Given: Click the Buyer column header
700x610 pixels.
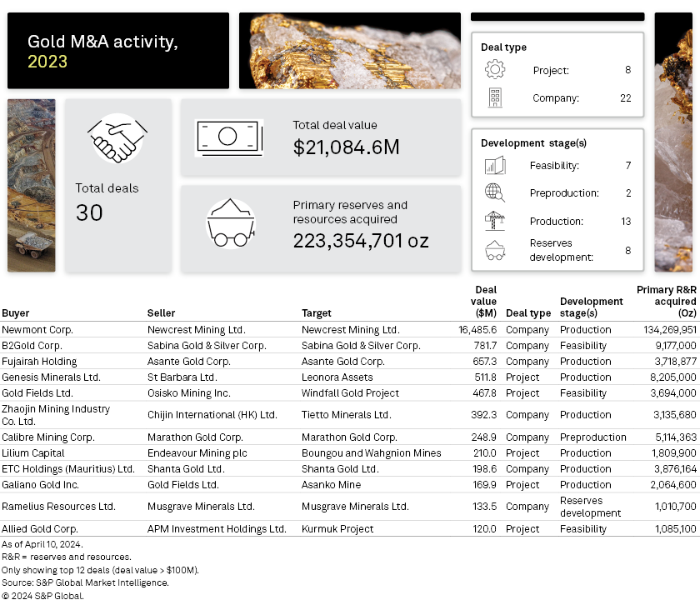Looking at the screenshot, I should 16,313.
